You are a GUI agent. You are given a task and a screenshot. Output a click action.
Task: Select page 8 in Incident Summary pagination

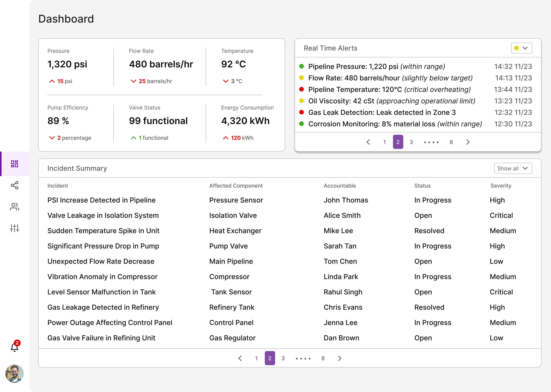[323, 358]
